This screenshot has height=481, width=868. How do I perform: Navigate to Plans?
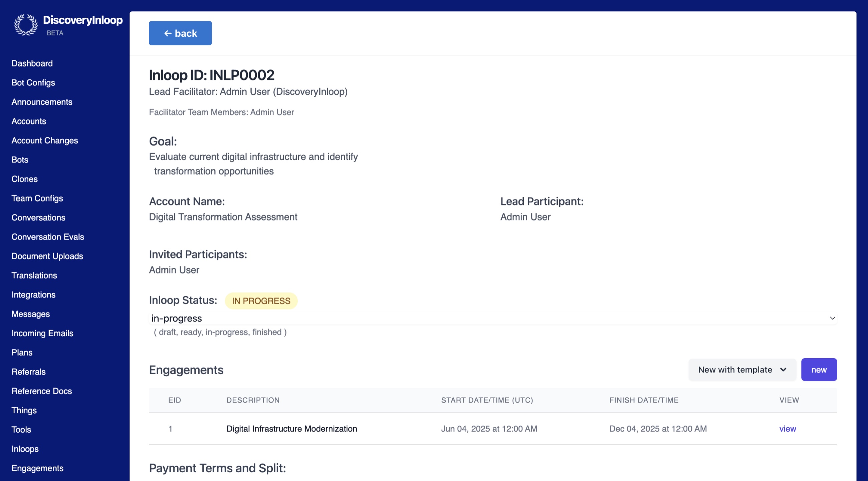(x=22, y=353)
